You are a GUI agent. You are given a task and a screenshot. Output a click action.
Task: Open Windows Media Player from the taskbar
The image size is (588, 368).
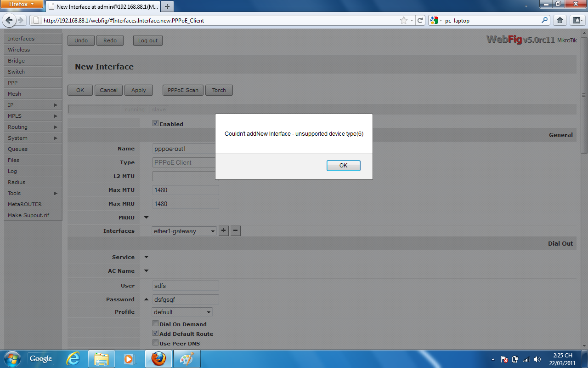[130, 358]
